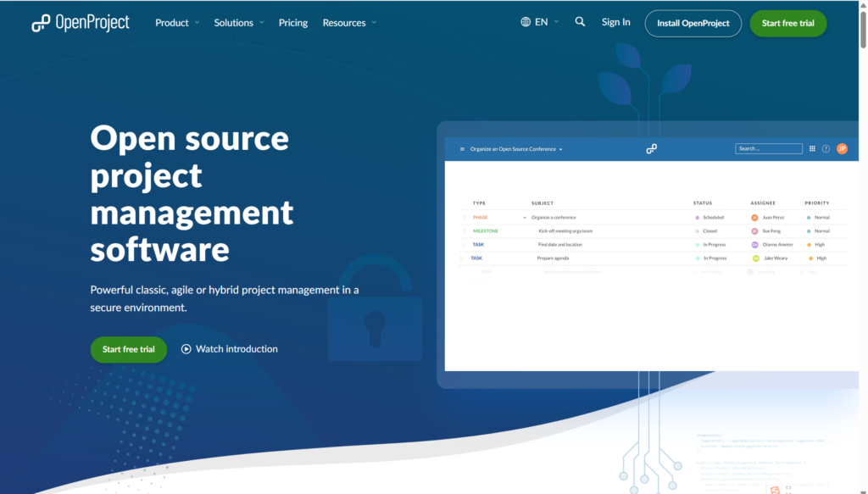This screenshot has width=868, height=494.
Task: Click the STATUS column header
Action: (x=703, y=203)
